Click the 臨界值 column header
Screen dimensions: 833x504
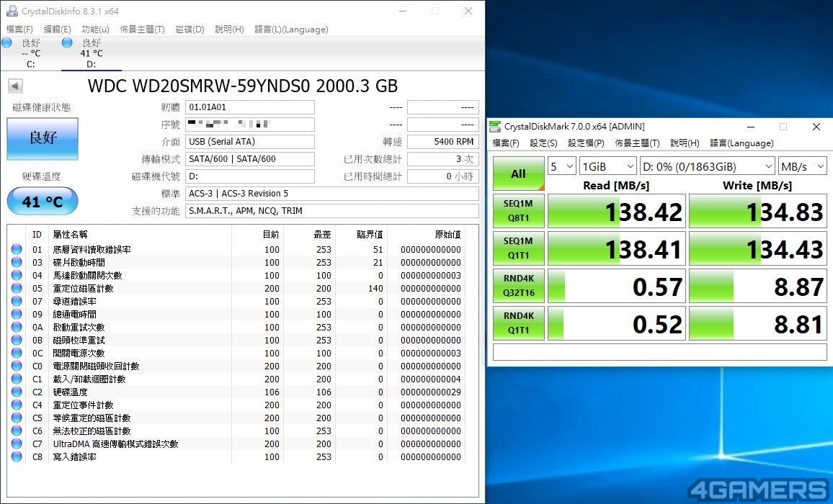369,234
